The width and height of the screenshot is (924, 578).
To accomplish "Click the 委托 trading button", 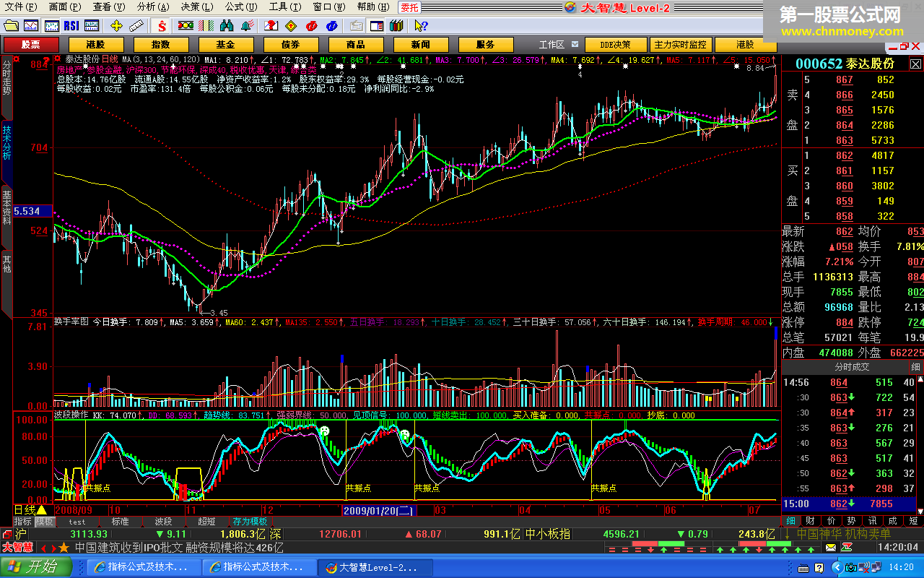I will [x=410, y=7].
